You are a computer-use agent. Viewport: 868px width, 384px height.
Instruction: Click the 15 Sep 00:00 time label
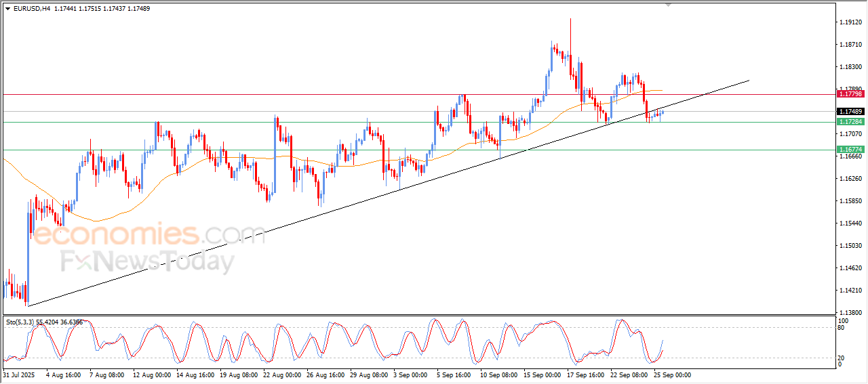tap(543, 375)
